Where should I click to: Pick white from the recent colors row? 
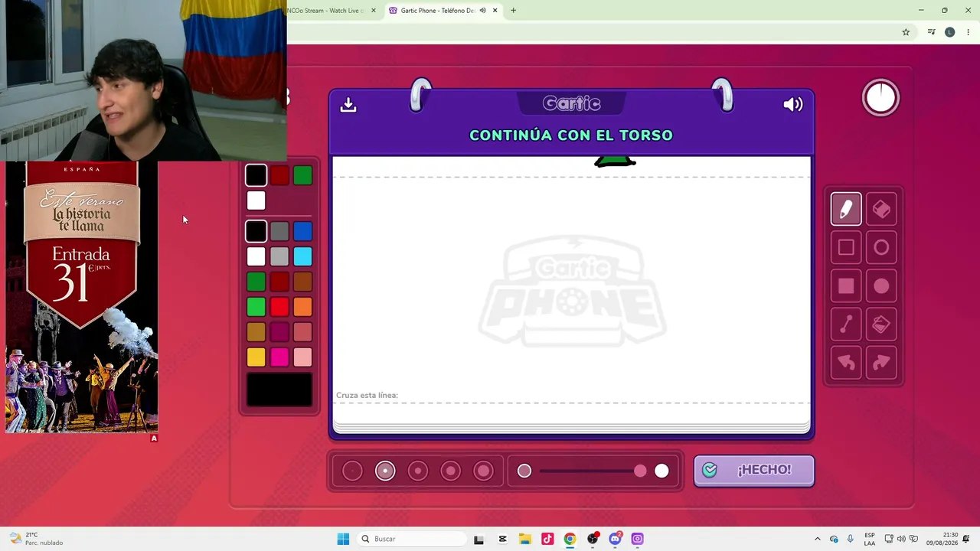pos(256,201)
